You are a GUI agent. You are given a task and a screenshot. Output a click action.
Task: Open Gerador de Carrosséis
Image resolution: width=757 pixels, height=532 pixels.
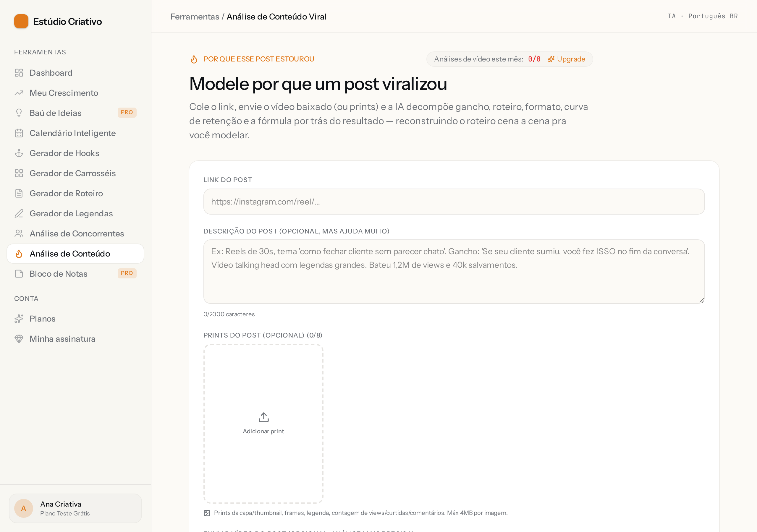click(75, 173)
